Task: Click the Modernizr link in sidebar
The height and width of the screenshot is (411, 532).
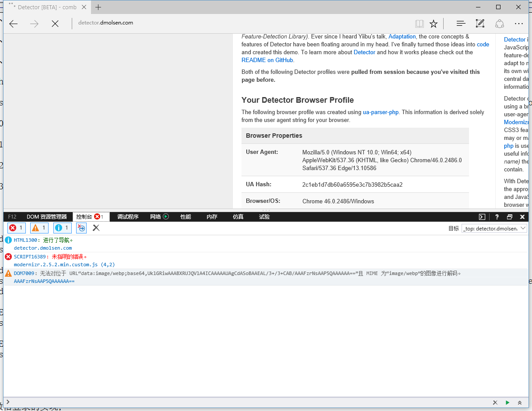Action: [x=516, y=122]
